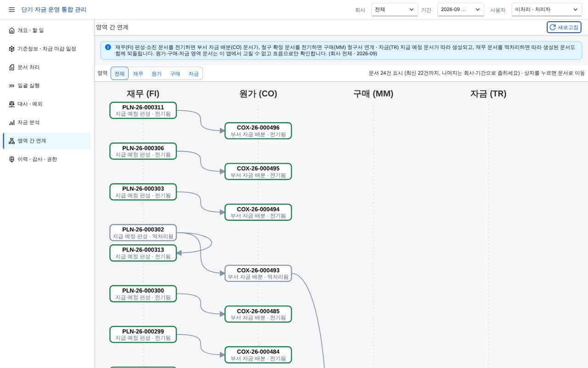Viewport: 588px width, 368px height.
Task: Open document node COX-26-000496
Action: [258, 131]
